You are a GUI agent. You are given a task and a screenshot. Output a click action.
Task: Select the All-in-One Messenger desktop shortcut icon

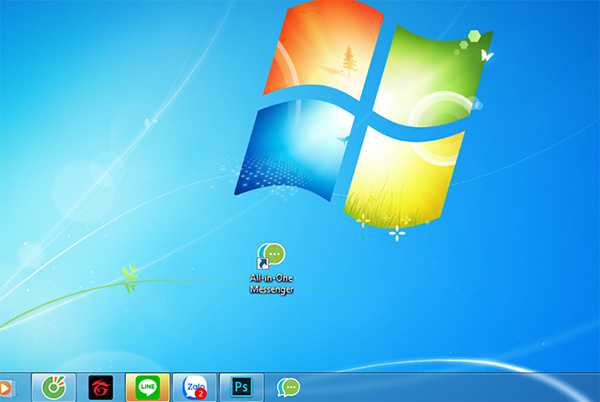point(272,255)
